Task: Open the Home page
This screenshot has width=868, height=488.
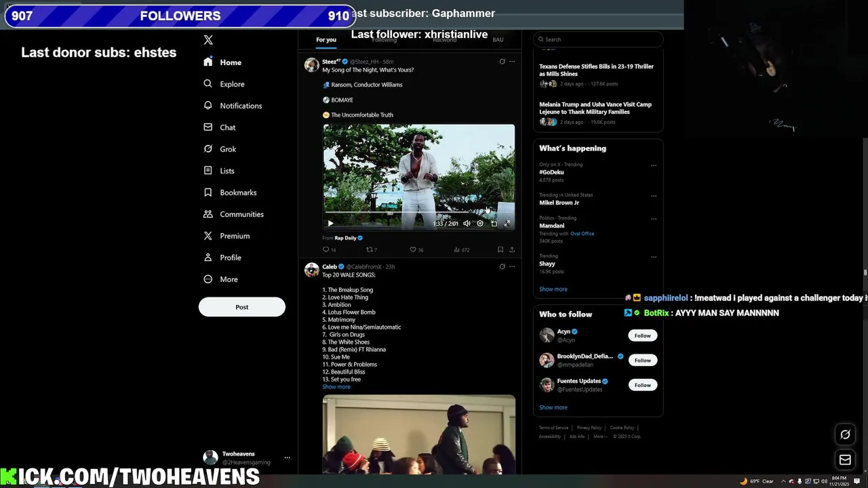Action: [222, 62]
